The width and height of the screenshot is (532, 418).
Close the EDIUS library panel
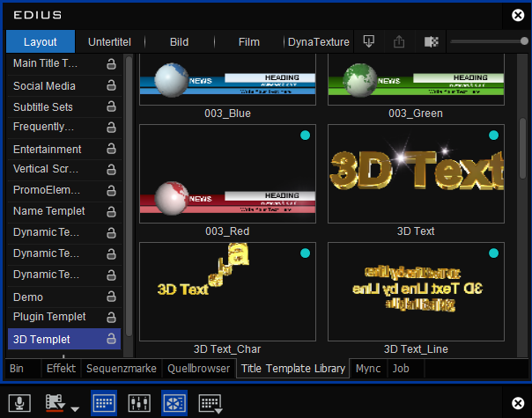coord(518,15)
